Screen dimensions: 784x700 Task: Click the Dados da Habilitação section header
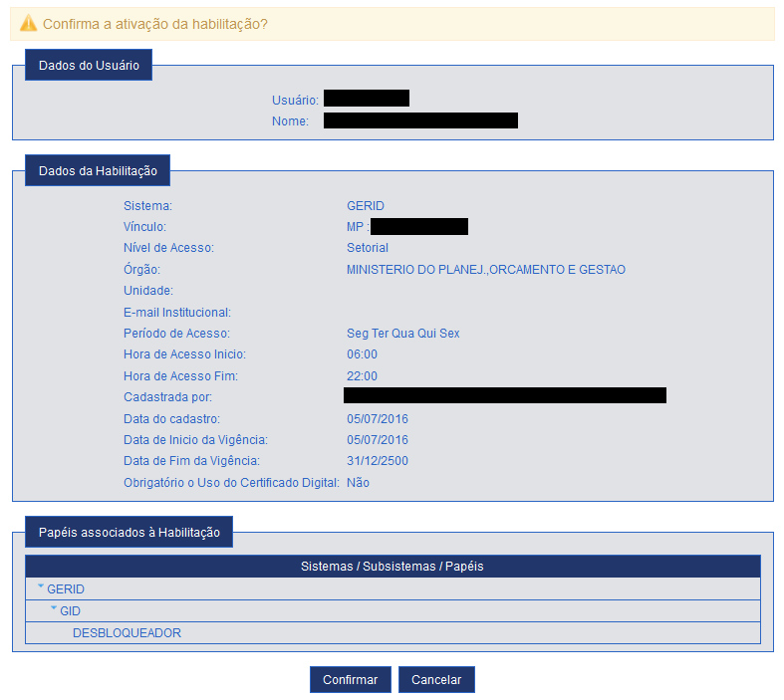tap(98, 170)
